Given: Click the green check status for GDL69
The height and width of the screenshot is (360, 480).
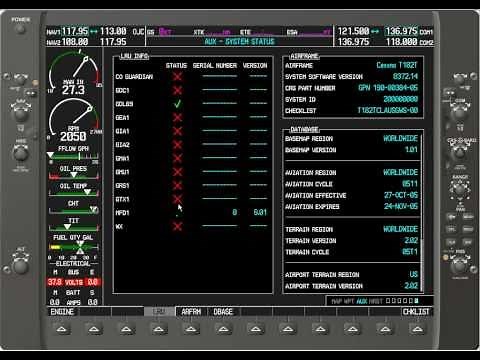Looking at the screenshot, I should pos(178,104).
